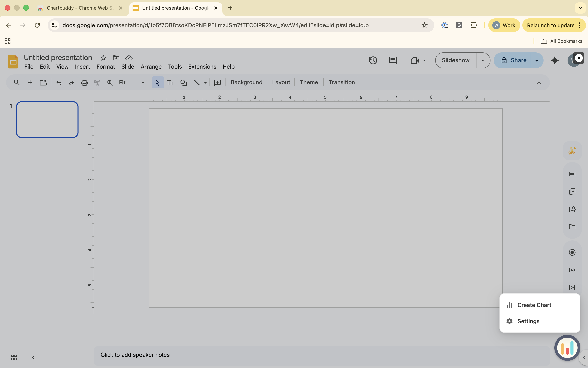Print the presentation

pos(84,83)
